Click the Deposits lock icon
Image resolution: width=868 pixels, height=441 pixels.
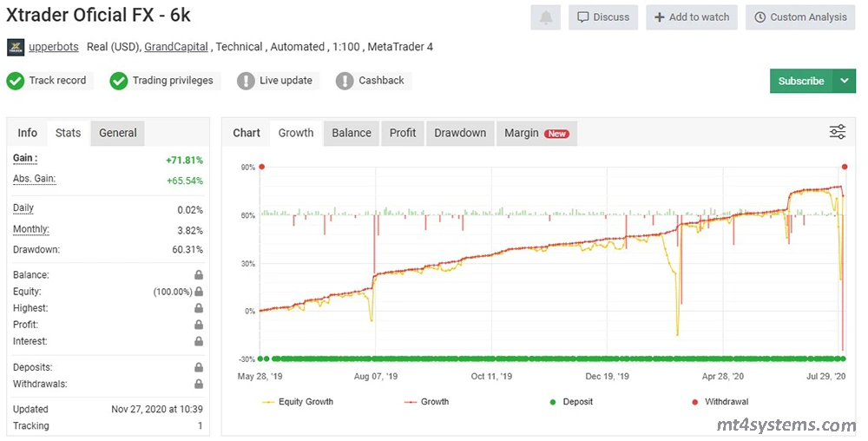199,367
